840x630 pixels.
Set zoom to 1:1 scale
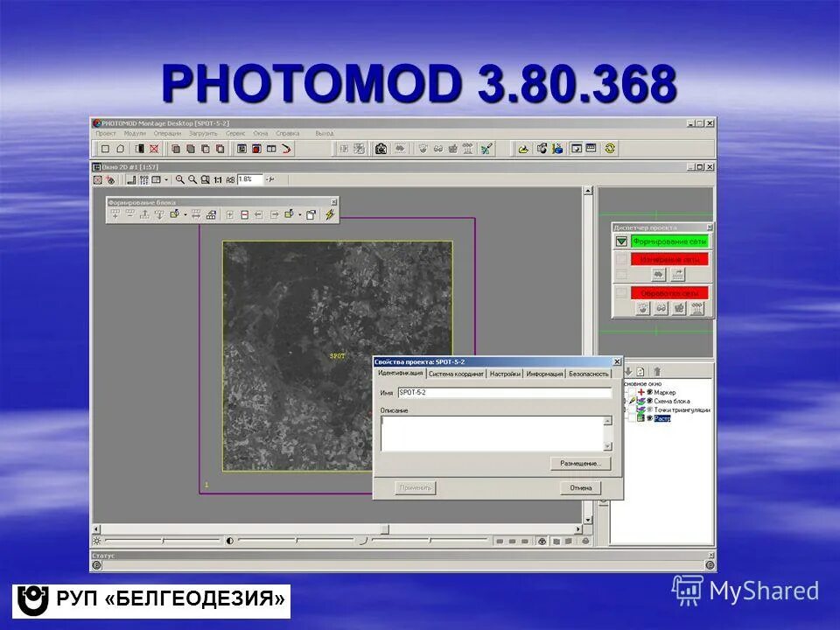click(x=218, y=180)
